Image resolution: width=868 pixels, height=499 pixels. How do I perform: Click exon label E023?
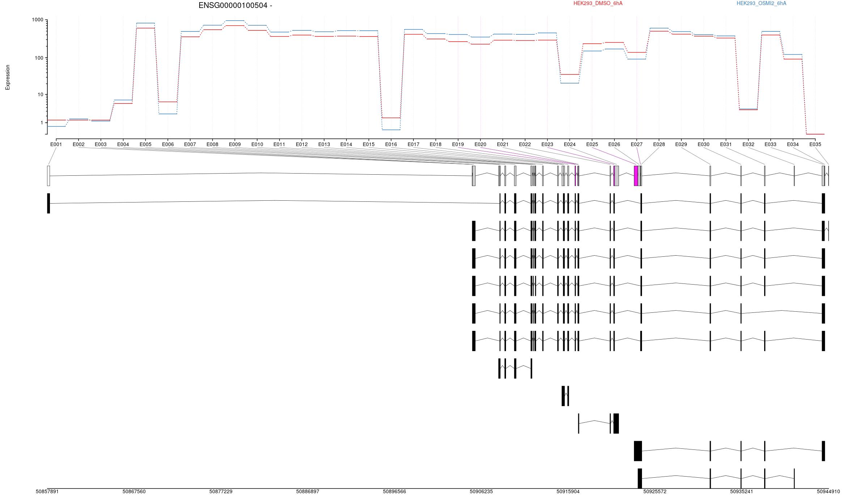click(547, 144)
